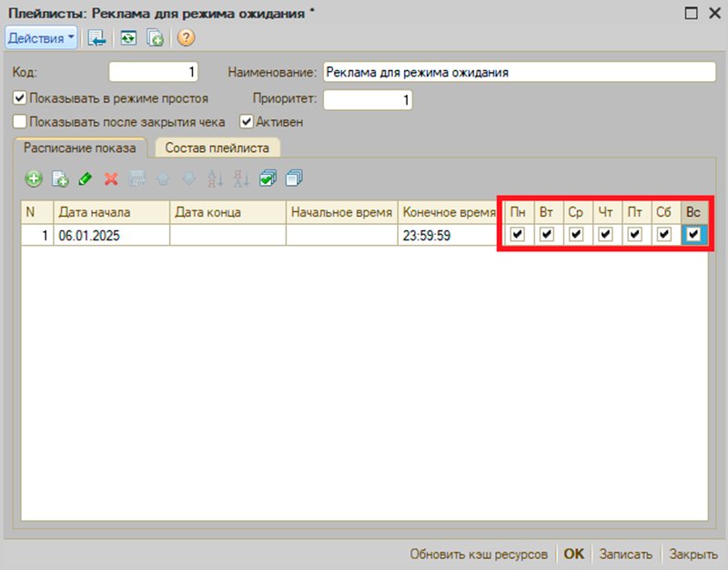
Task: Focus the Наименование text field
Action: [519, 72]
